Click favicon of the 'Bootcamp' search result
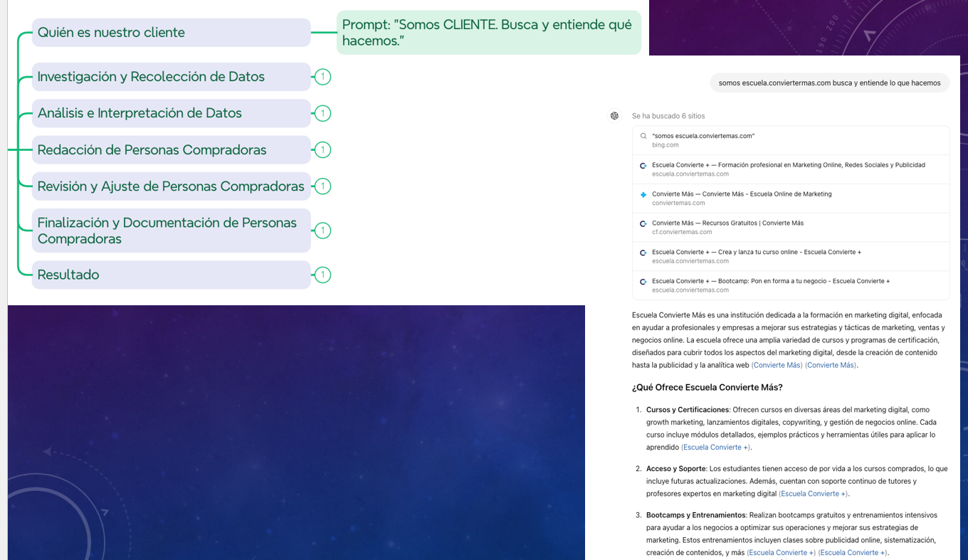The height and width of the screenshot is (560, 968). pyautogui.click(x=643, y=282)
